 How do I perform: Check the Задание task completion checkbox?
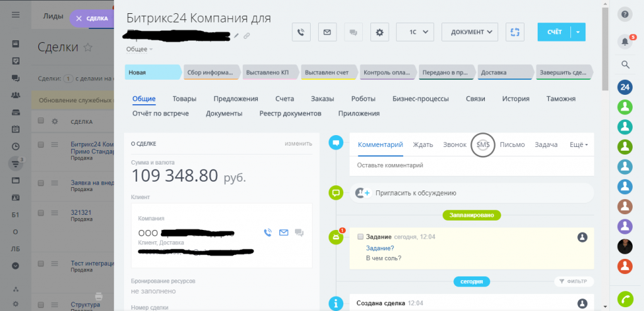[x=360, y=237]
